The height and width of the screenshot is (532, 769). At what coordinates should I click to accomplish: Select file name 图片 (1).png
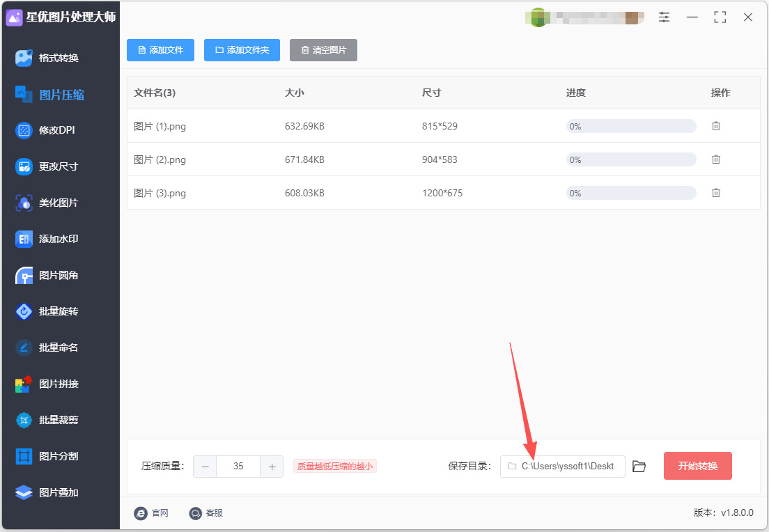click(160, 126)
